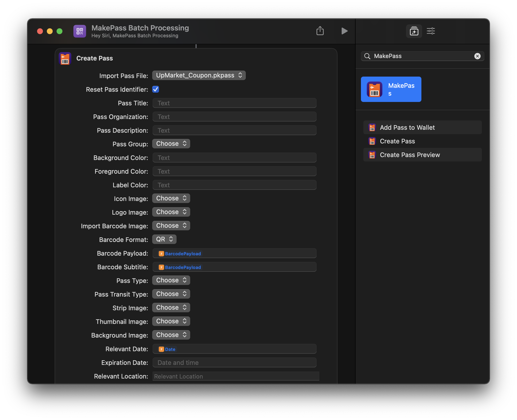Click the Relevant Location field
Screen dimensions: 517x420
tap(236, 376)
